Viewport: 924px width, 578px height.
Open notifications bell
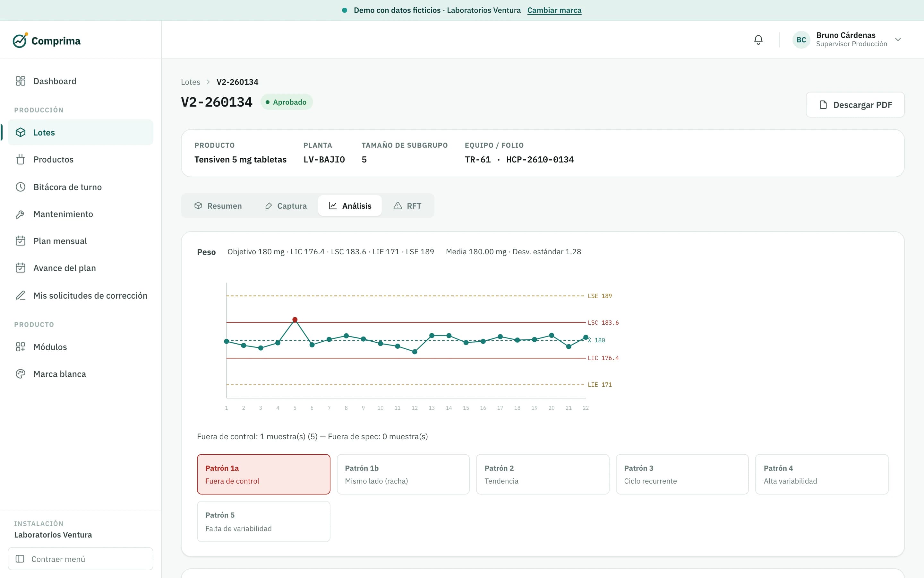point(758,40)
